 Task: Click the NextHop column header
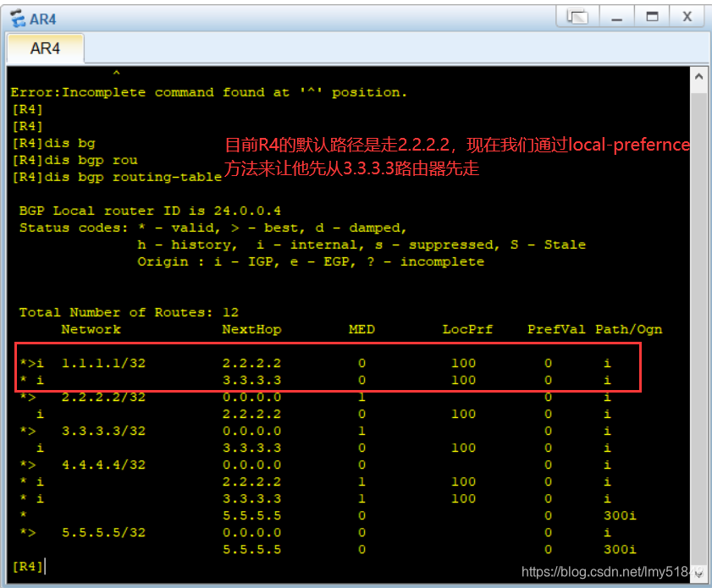[x=251, y=329]
